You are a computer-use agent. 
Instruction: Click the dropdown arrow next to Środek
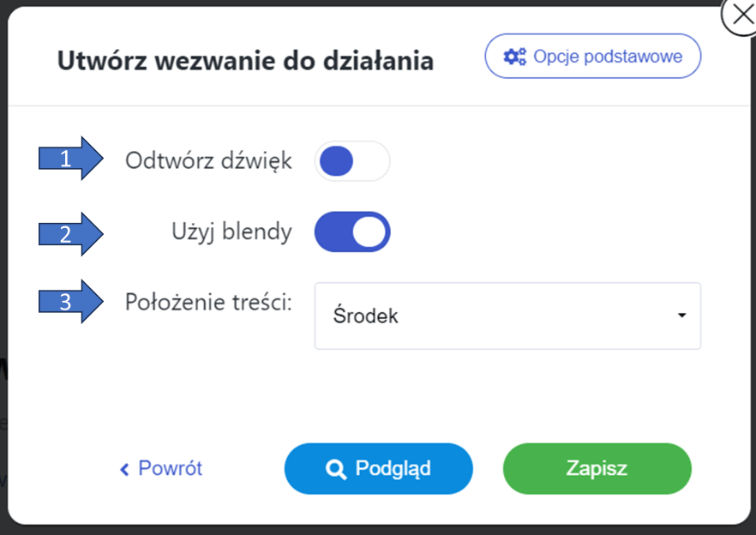coord(681,316)
